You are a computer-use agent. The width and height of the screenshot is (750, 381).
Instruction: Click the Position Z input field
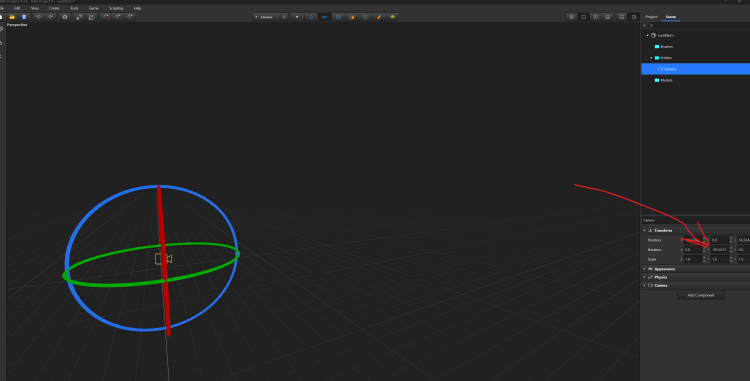click(x=744, y=240)
